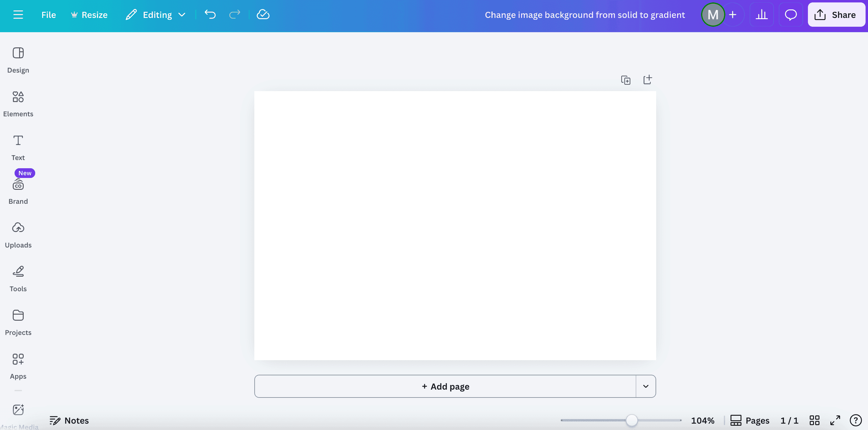The image size is (868, 430).
Task: Open the comments bubble icon
Action: 791,15
